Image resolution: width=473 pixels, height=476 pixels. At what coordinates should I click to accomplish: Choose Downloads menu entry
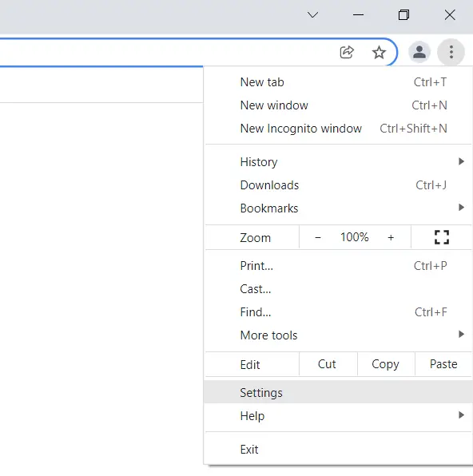(x=339, y=185)
